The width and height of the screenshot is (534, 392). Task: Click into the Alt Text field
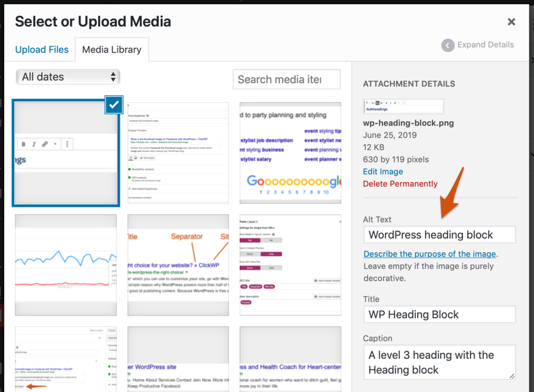[x=439, y=235]
